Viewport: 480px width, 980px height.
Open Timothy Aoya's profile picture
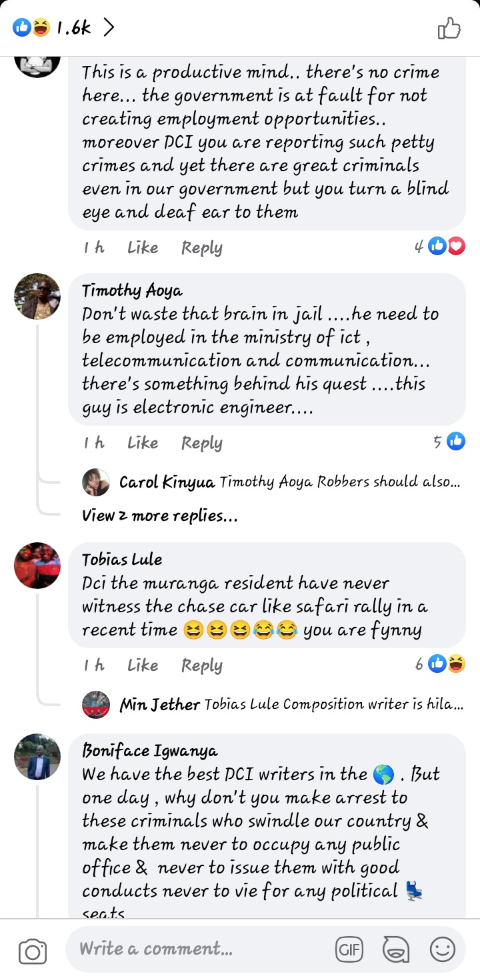[37, 296]
